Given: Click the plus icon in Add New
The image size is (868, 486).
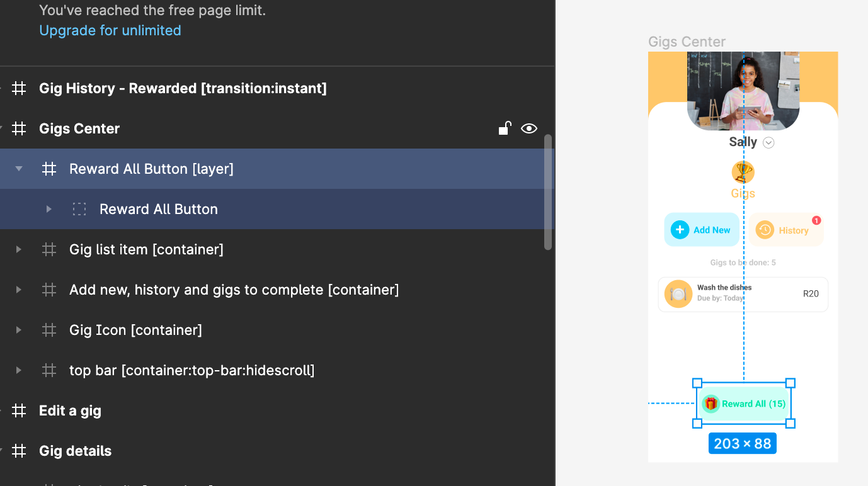Looking at the screenshot, I should (680, 230).
